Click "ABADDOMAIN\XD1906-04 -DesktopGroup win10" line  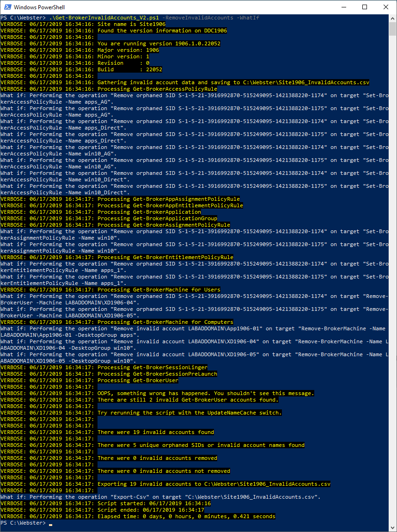pos(68,348)
